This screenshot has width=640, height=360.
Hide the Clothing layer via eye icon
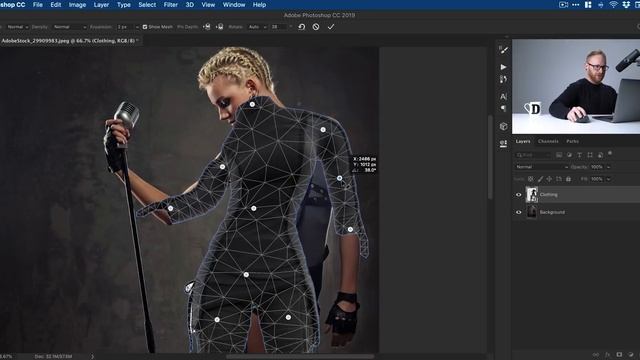[x=519, y=195]
